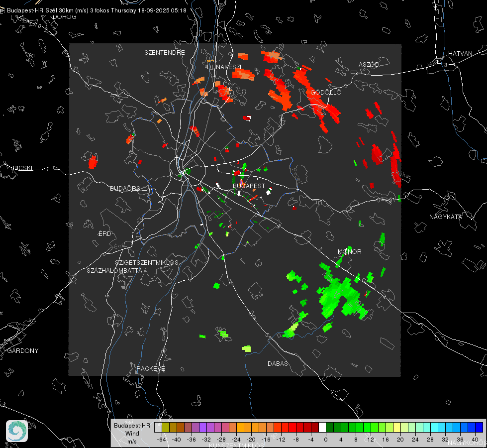The height and width of the screenshot is (448, 487).
Task: Click the SZÁZHALOMBATTA city label
Action: [114, 270]
